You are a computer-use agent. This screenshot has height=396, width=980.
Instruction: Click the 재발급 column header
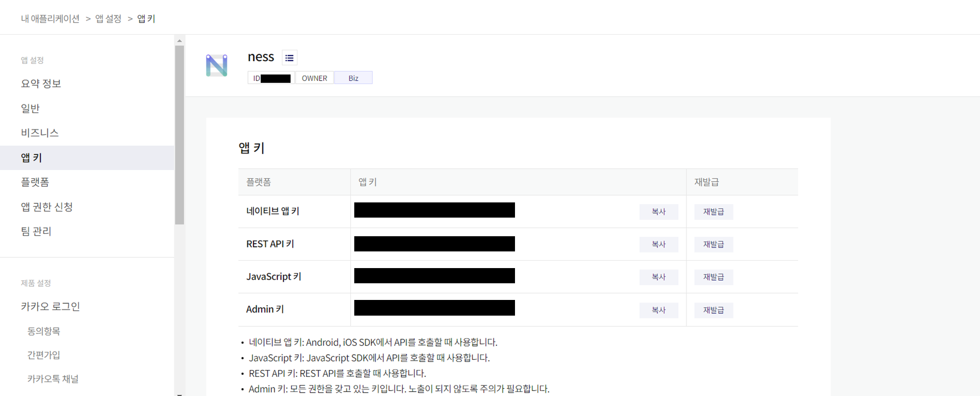point(707,182)
